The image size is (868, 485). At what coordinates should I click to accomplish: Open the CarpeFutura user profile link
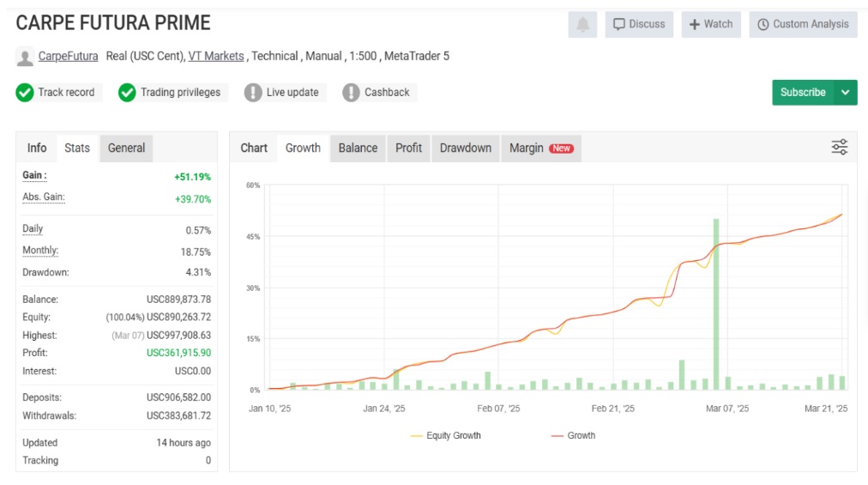coord(68,56)
